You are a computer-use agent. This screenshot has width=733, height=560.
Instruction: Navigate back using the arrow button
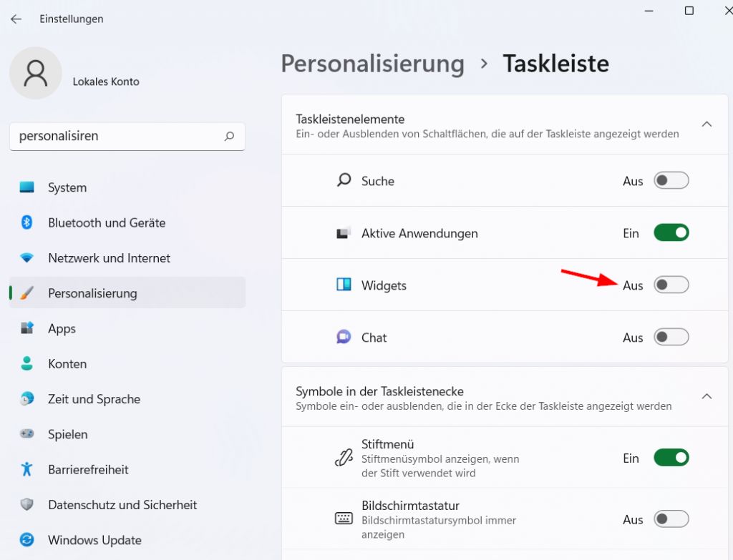16,19
